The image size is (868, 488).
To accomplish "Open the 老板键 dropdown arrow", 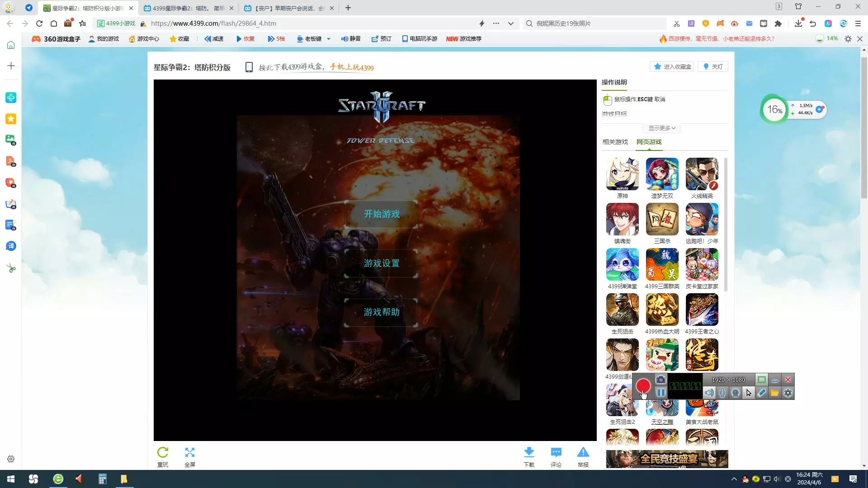I will coord(329,39).
